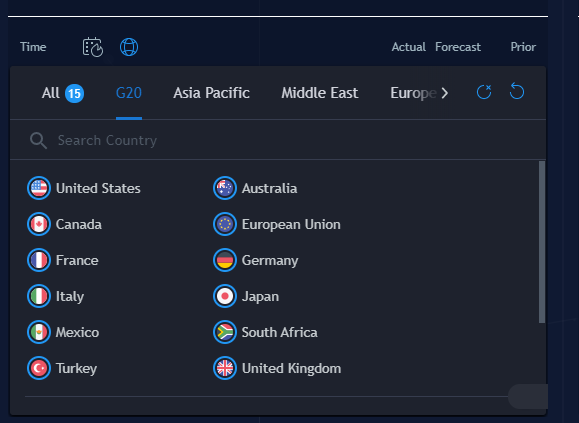Switch to the Asia Pacific tab
This screenshot has width=579, height=423.
[211, 93]
